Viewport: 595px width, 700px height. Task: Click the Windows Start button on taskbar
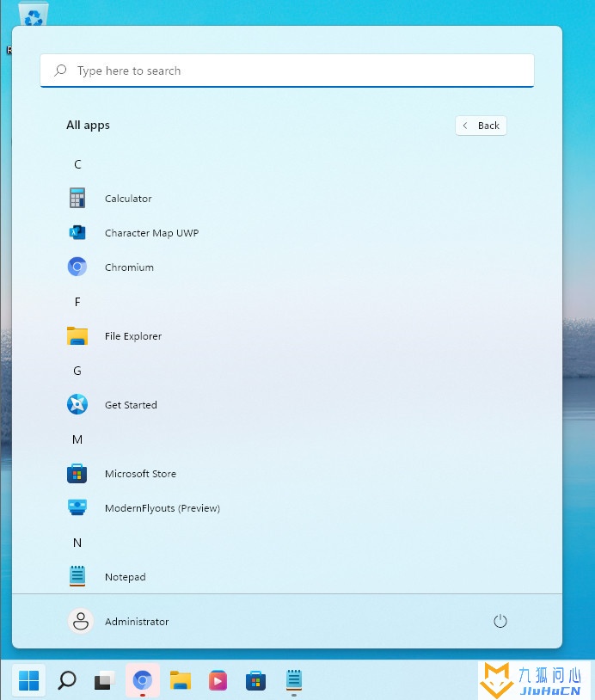click(x=29, y=681)
